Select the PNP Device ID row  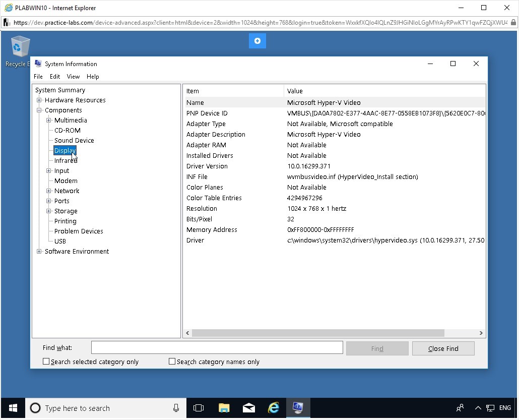[x=334, y=113]
